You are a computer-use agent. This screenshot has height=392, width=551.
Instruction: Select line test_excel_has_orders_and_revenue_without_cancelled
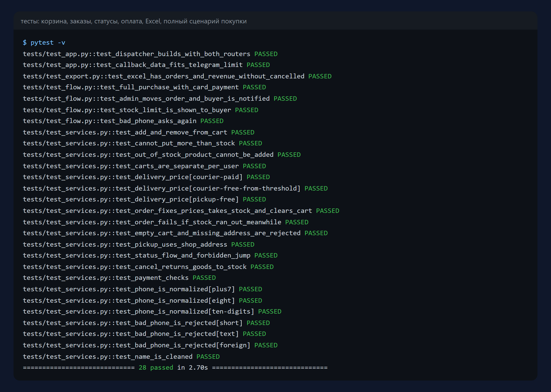click(x=177, y=76)
